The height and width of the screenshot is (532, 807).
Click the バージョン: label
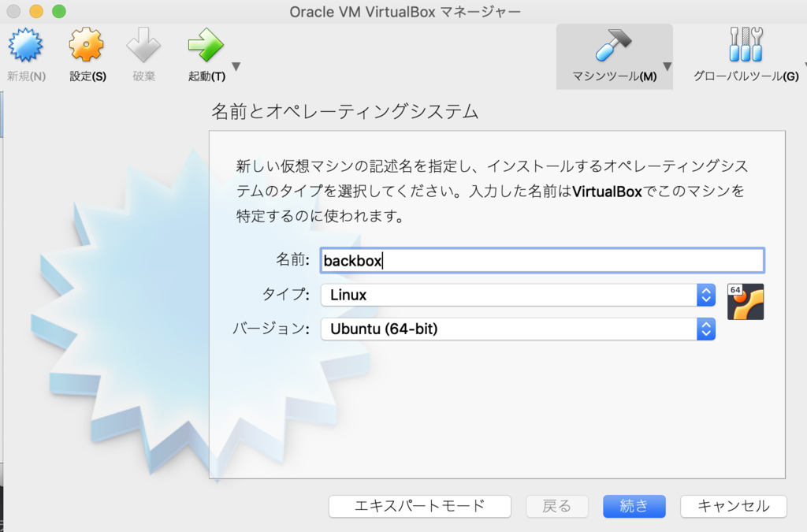pos(271,328)
